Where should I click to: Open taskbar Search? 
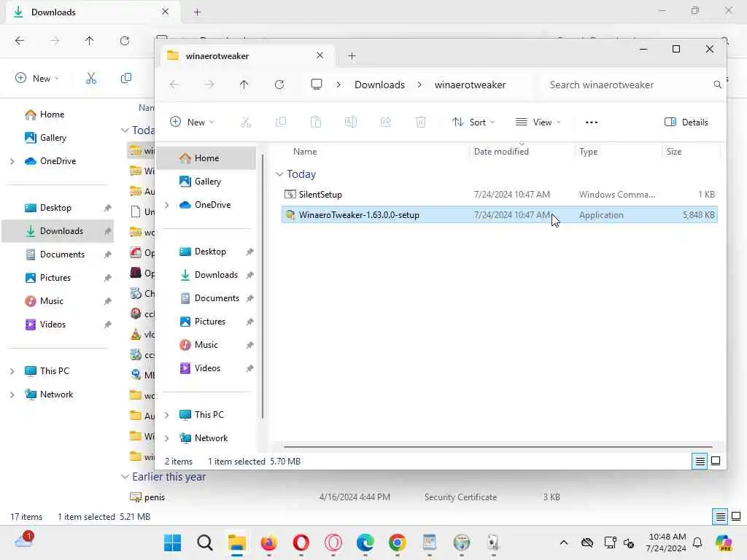tap(205, 542)
